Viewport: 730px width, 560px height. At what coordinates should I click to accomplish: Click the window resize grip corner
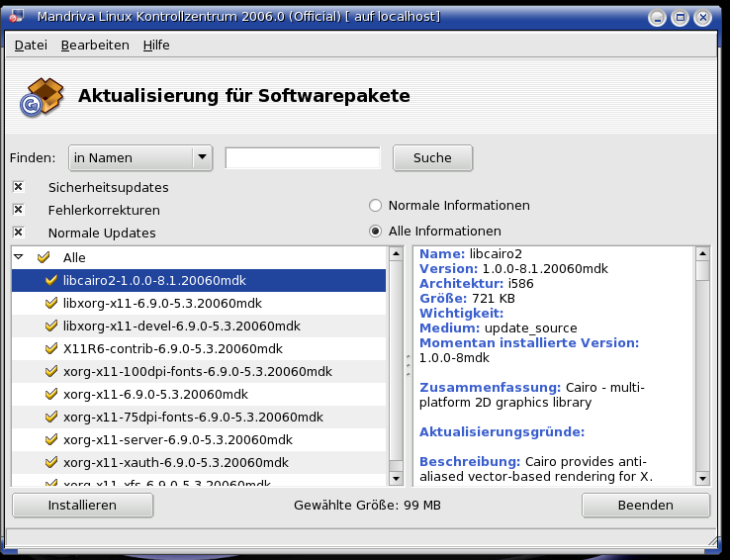712,540
